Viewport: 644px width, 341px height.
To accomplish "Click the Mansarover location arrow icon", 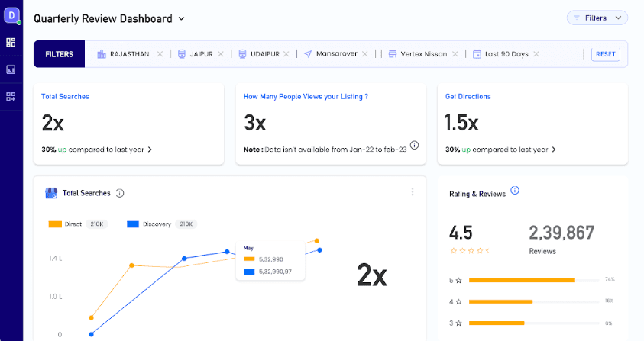I will point(308,54).
